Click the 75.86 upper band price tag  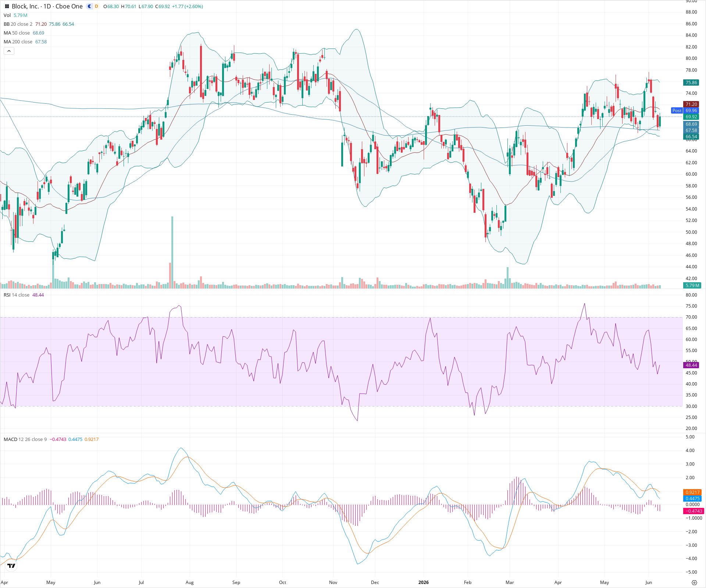click(x=691, y=83)
